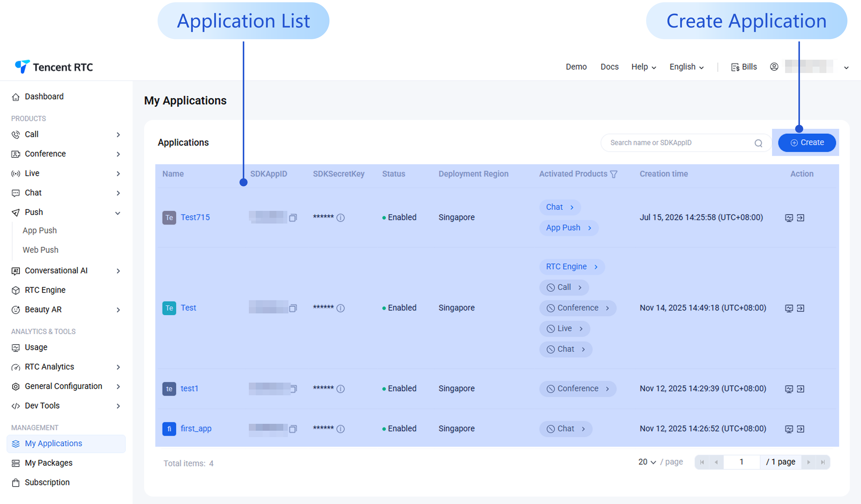This screenshot has height=504, width=861.
Task: Click the search name or SDKAppID field
Action: coord(686,143)
